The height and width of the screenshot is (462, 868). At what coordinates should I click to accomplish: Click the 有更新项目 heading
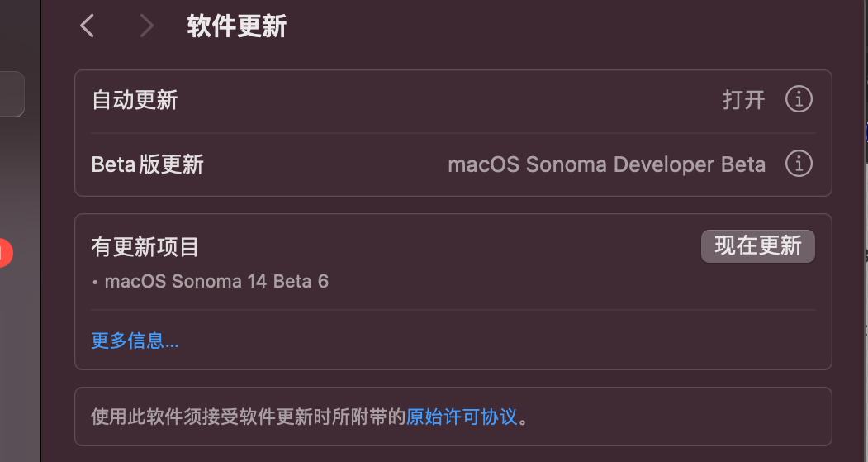[x=145, y=246]
